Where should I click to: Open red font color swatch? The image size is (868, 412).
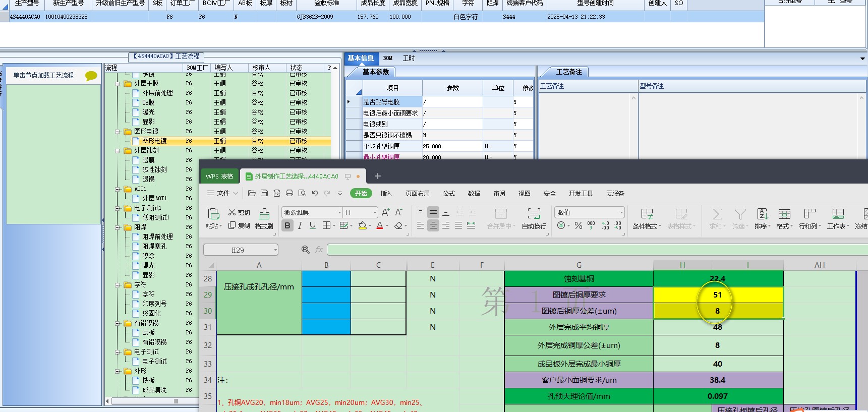(379, 225)
